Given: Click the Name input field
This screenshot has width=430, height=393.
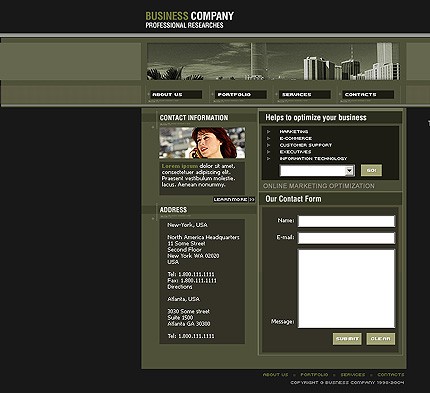Looking at the screenshot, I should pyautogui.click(x=346, y=221).
